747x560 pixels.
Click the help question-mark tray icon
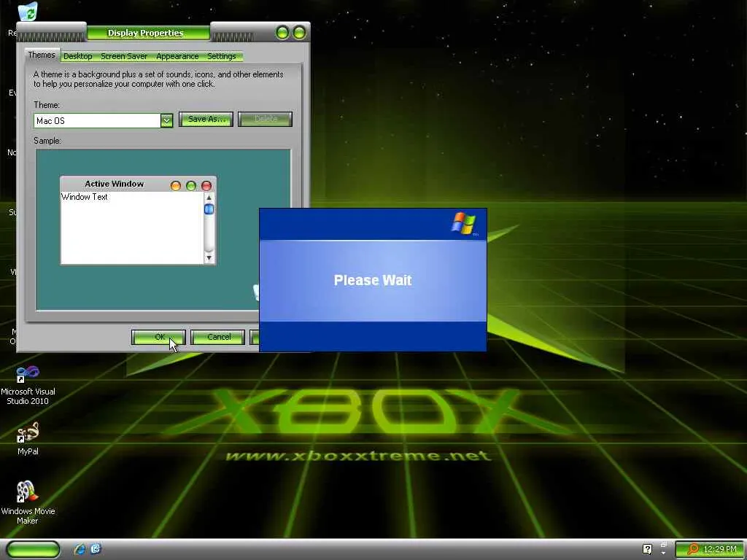(647, 549)
